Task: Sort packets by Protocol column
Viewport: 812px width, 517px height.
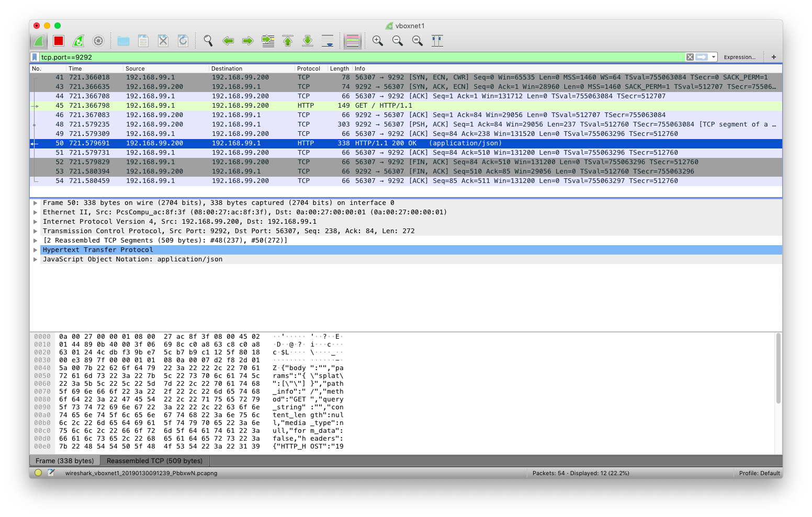Action: 311,68
